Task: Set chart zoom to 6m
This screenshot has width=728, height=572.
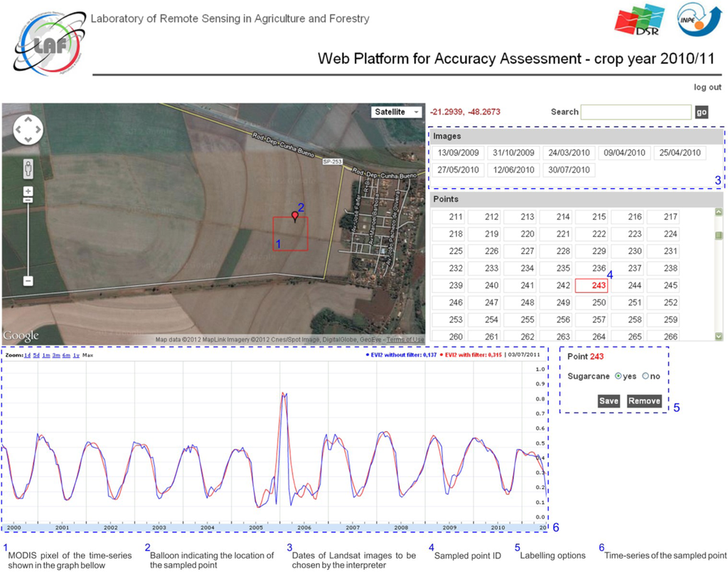Action: (x=65, y=354)
